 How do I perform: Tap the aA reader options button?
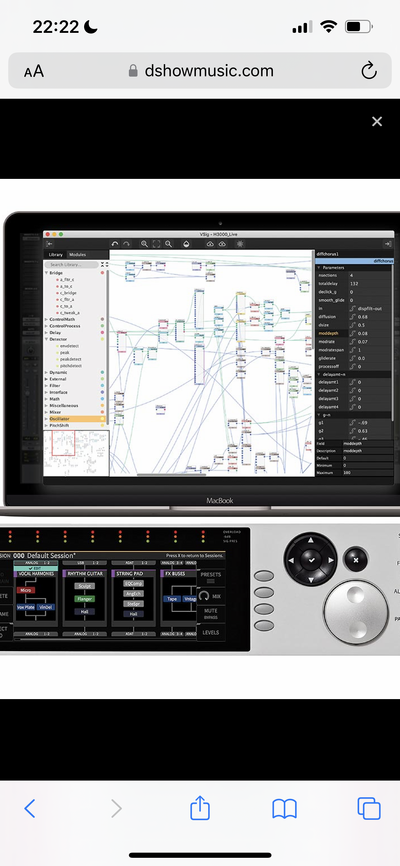(x=34, y=71)
